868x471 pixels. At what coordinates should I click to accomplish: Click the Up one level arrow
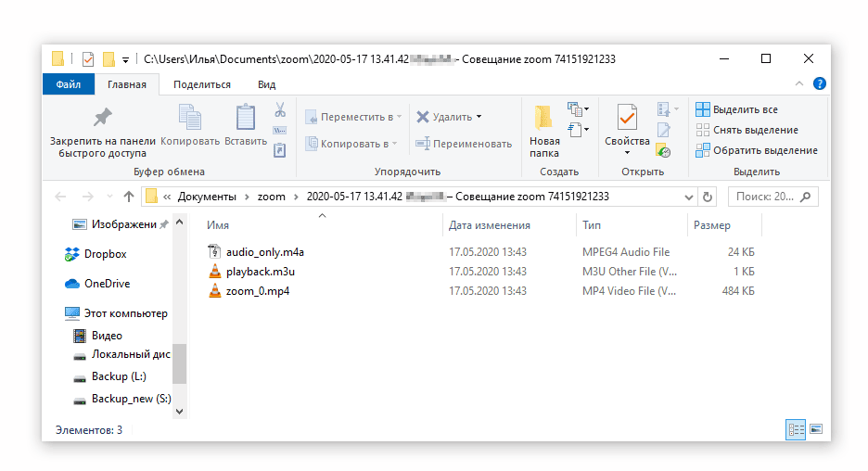(x=129, y=197)
